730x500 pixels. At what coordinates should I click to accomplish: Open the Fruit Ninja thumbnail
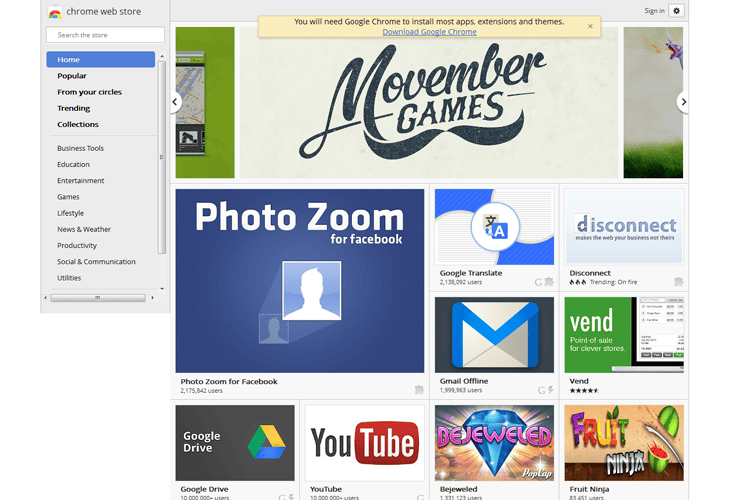[x=624, y=443]
